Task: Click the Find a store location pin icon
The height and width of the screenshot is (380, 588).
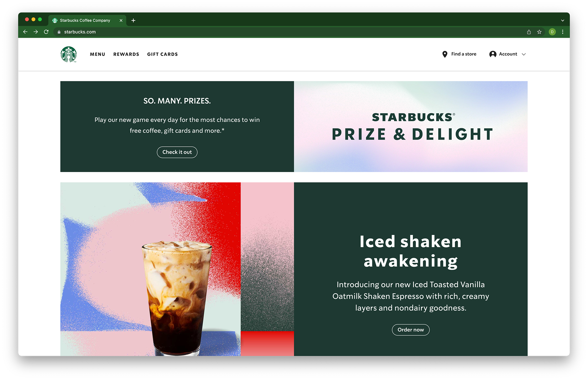Action: 445,54
